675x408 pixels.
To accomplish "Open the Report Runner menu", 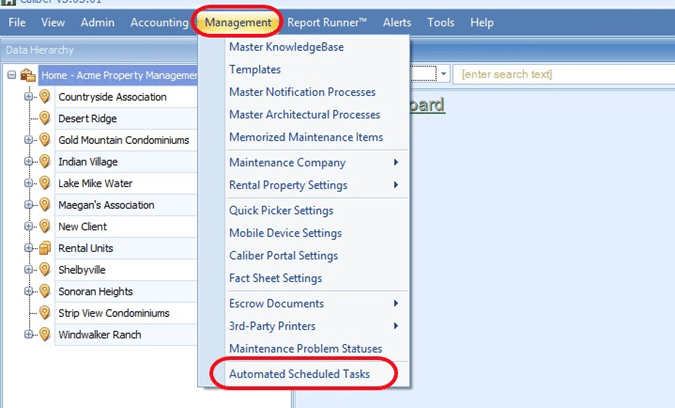I will pyautogui.click(x=327, y=22).
